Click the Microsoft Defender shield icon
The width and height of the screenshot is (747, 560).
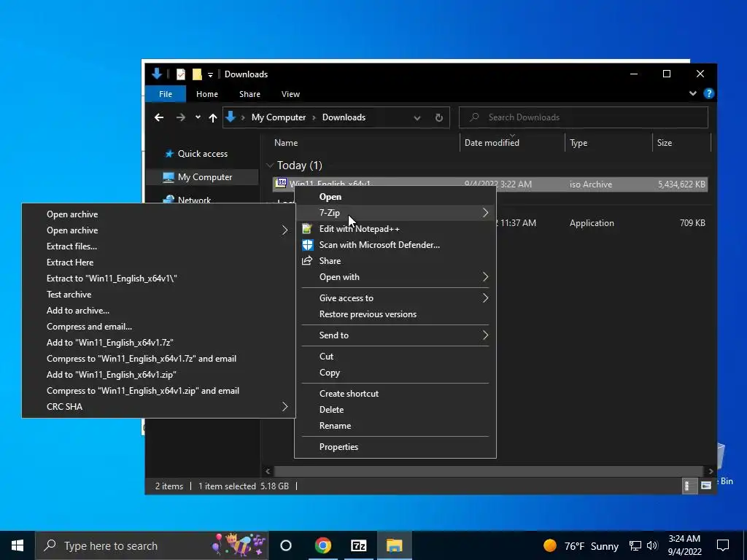[x=307, y=245]
